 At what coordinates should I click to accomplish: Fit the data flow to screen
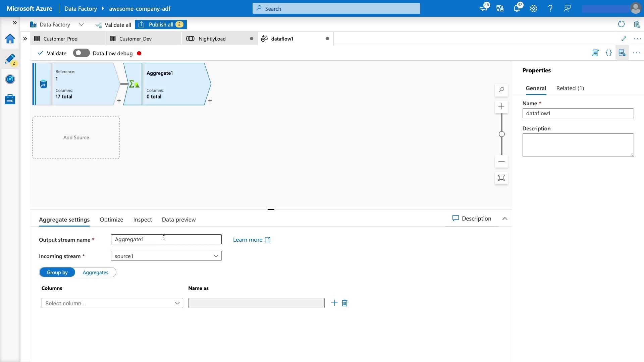(x=501, y=178)
